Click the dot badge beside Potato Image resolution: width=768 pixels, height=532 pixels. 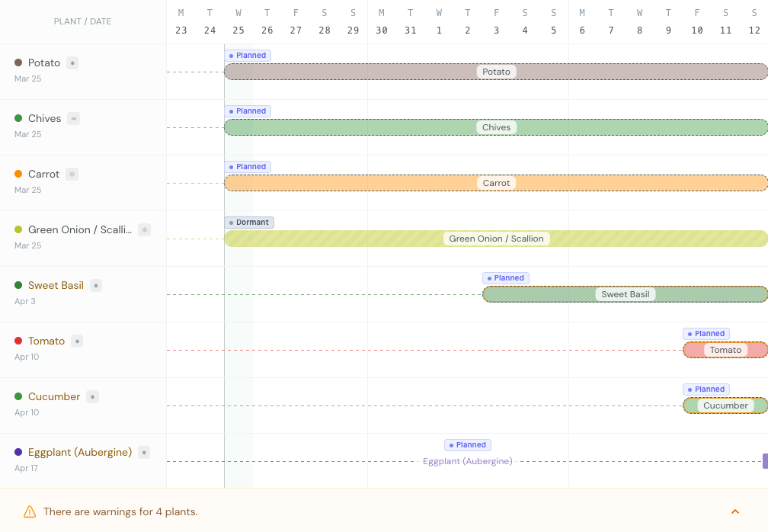[72, 63]
